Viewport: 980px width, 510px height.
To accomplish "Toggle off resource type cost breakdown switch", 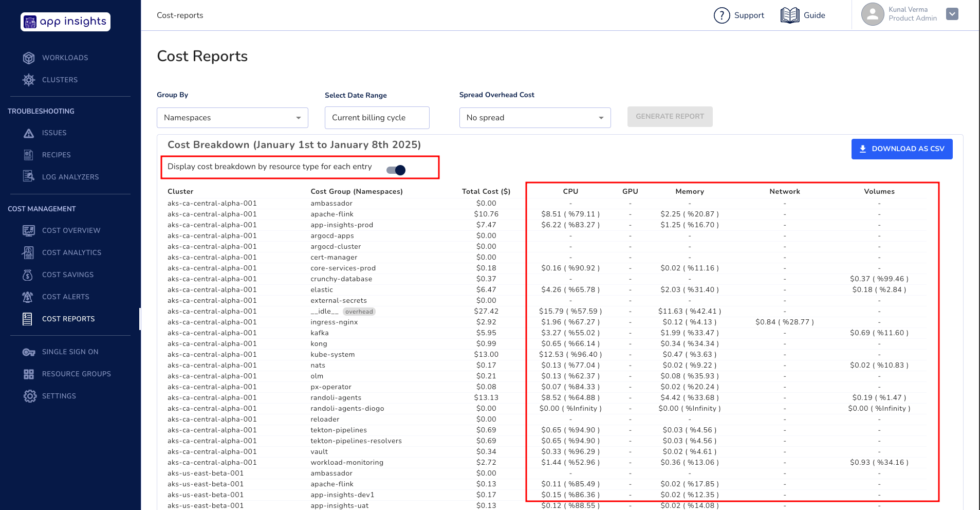I will tap(396, 170).
